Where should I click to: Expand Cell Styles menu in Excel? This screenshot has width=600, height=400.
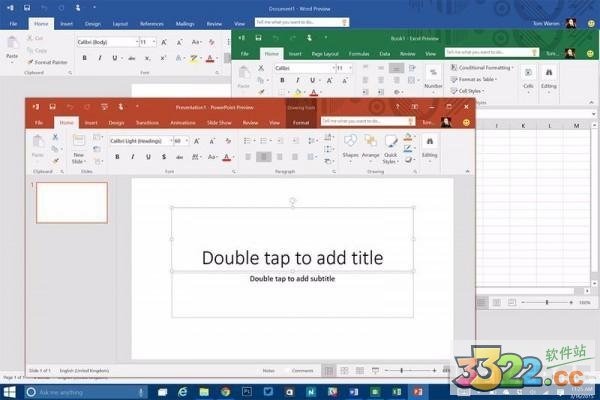[x=468, y=91]
